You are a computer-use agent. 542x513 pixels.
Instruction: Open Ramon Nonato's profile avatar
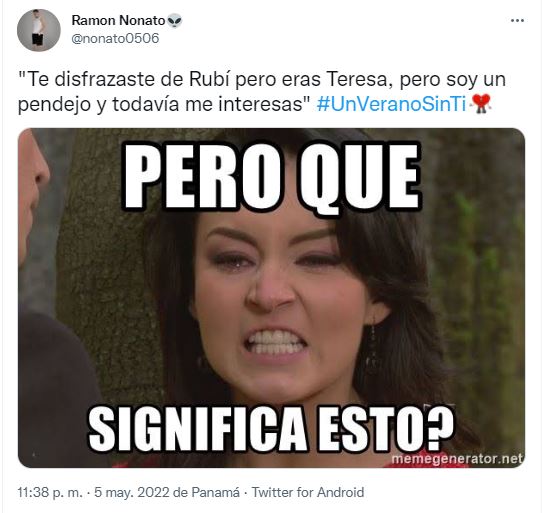tap(39, 30)
